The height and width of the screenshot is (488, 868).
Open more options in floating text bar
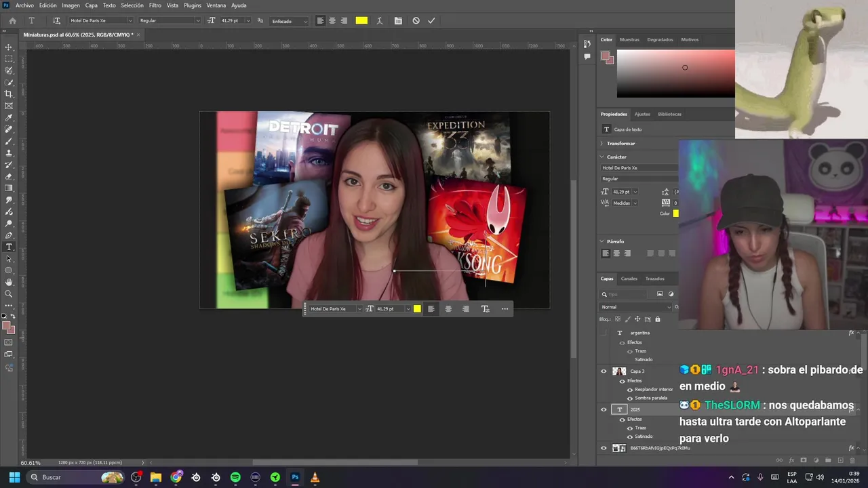point(505,309)
